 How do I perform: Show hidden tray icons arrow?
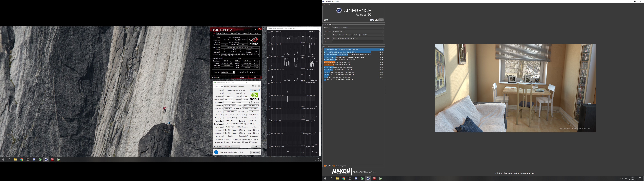tap(620, 178)
